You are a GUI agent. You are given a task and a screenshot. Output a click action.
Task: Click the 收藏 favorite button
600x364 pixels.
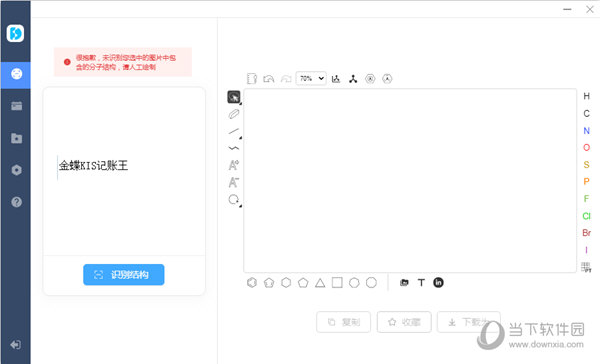[404, 322]
